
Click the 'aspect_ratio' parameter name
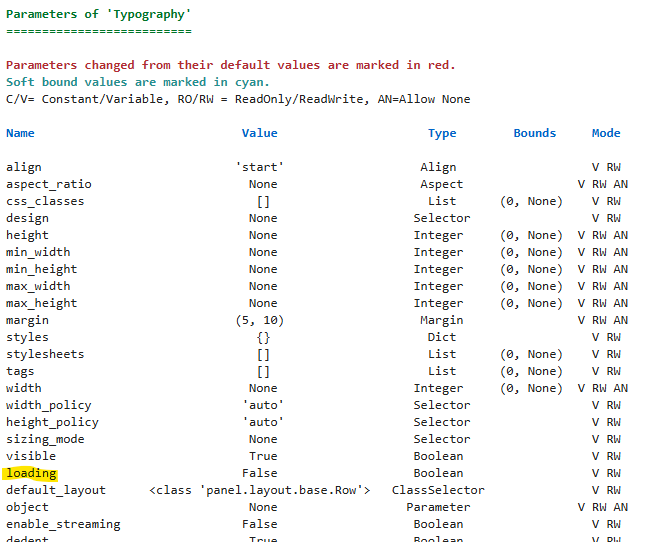click(x=48, y=184)
